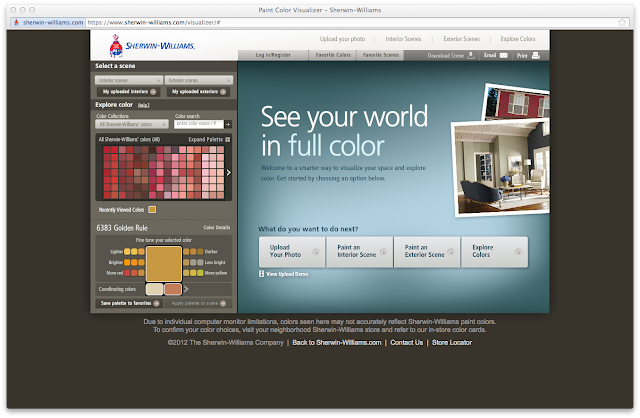Image resolution: width=640 pixels, height=418 pixels.
Task: Click the Email envelope icon
Action: click(x=504, y=56)
